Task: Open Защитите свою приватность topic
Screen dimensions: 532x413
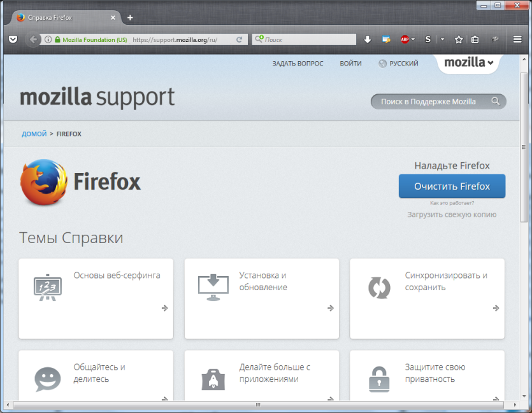Action: pos(435,373)
